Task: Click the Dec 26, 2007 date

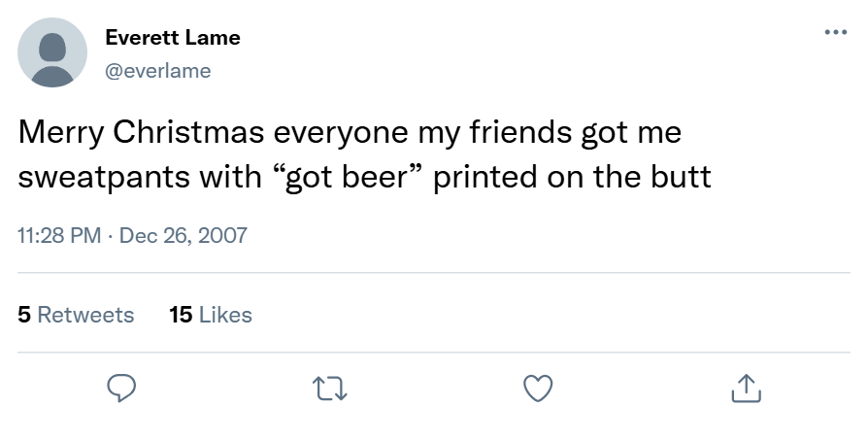Action: click(x=183, y=235)
